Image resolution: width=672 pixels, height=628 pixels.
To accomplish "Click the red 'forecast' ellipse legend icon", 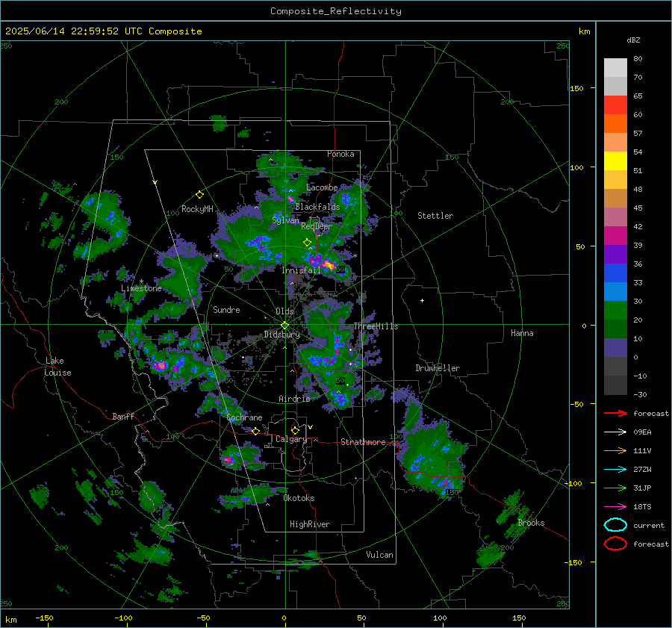I will click(615, 544).
